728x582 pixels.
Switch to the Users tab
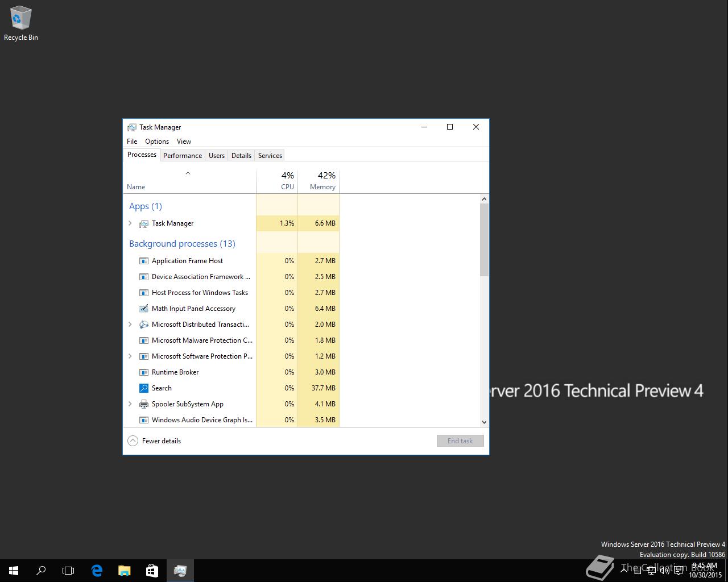[x=217, y=156]
